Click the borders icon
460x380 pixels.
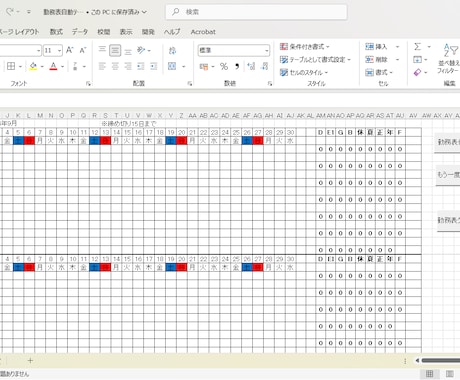(x=11, y=66)
